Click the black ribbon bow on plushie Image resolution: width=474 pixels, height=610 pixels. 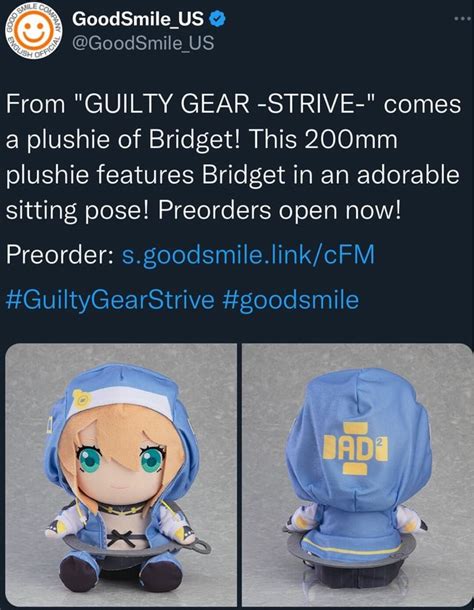120,538
